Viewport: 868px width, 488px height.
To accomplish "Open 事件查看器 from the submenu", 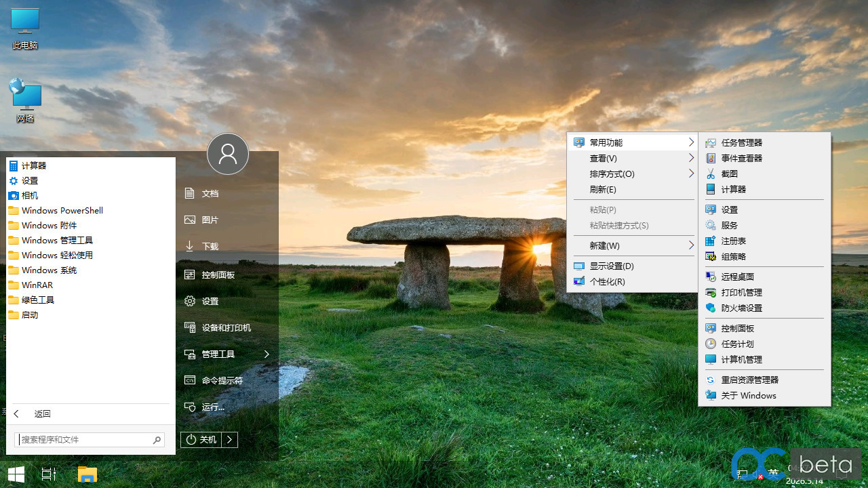I will pyautogui.click(x=764, y=158).
